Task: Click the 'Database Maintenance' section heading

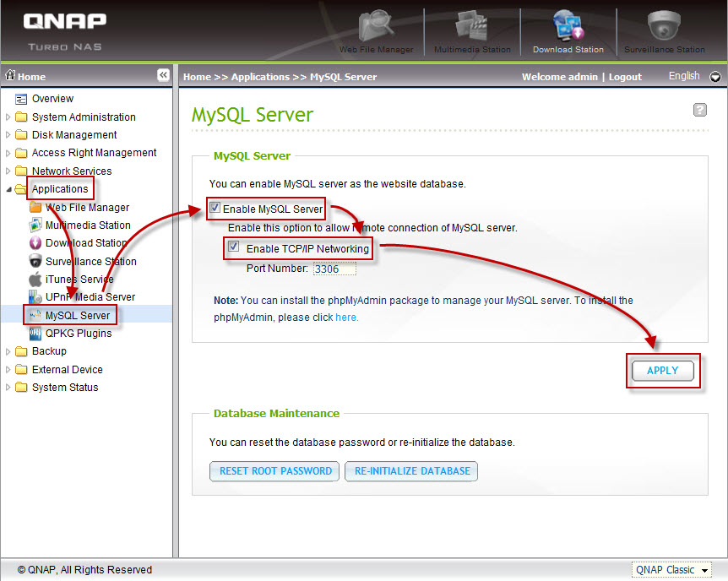Action: coord(276,413)
